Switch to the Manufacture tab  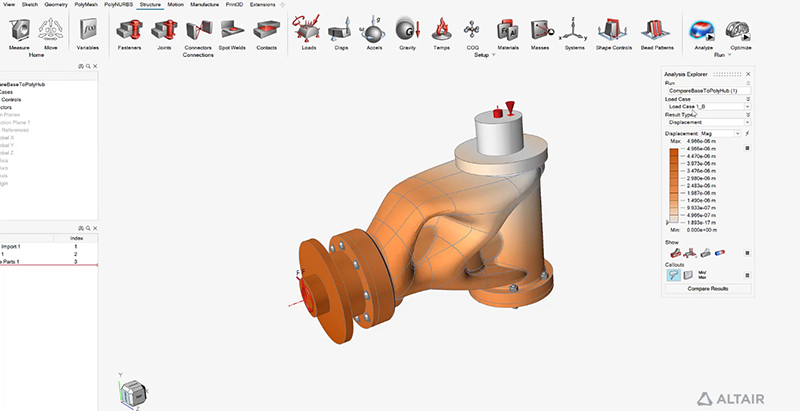point(205,5)
